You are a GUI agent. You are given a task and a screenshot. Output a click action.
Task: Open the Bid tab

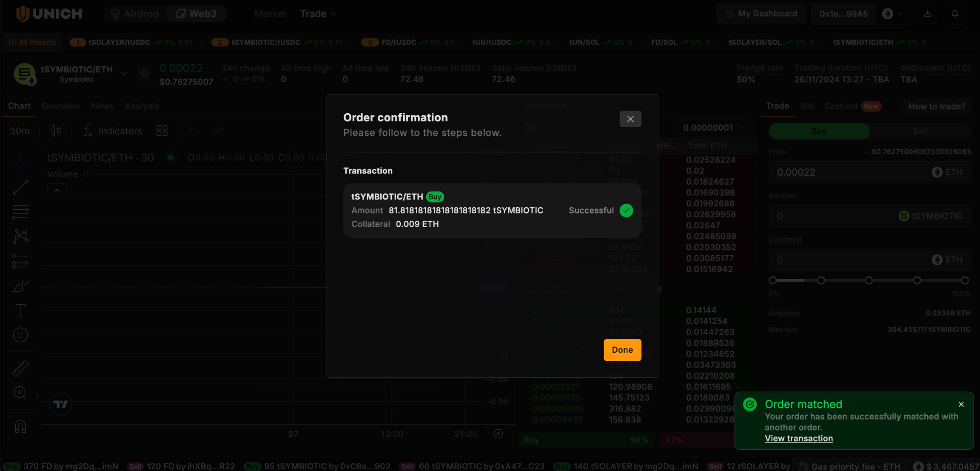pyautogui.click(x=806, y=106)
